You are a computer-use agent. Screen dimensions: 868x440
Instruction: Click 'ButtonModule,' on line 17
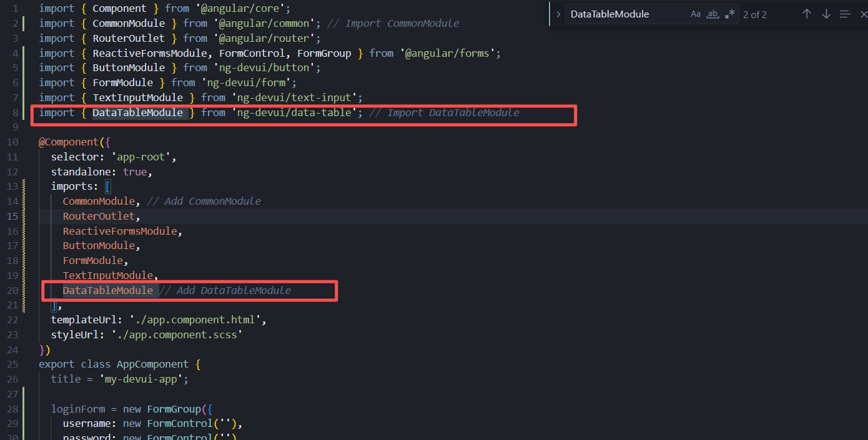tap(102, 245)
